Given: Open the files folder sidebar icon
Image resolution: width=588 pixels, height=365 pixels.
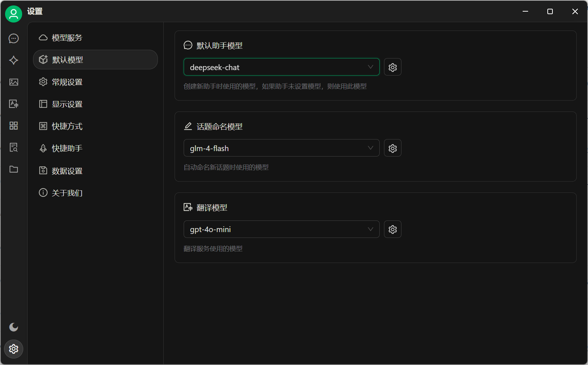Looking at the screenshot, I should (x=14, y=169).
